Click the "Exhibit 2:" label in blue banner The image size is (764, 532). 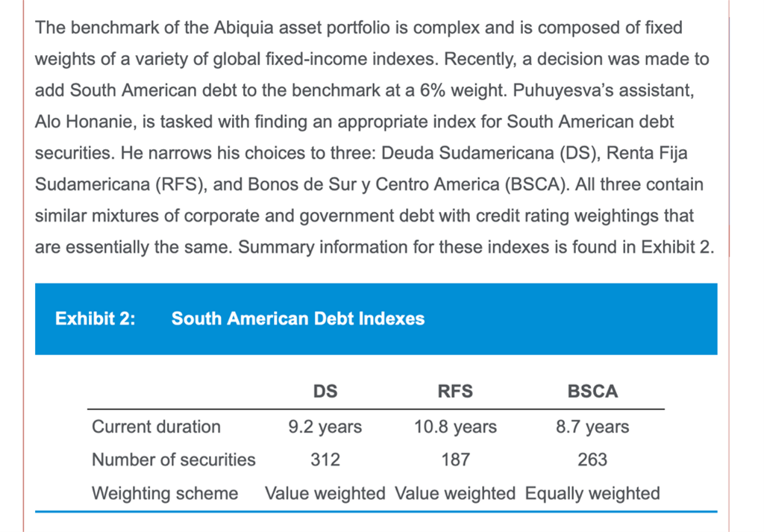(x=95, y=319)
